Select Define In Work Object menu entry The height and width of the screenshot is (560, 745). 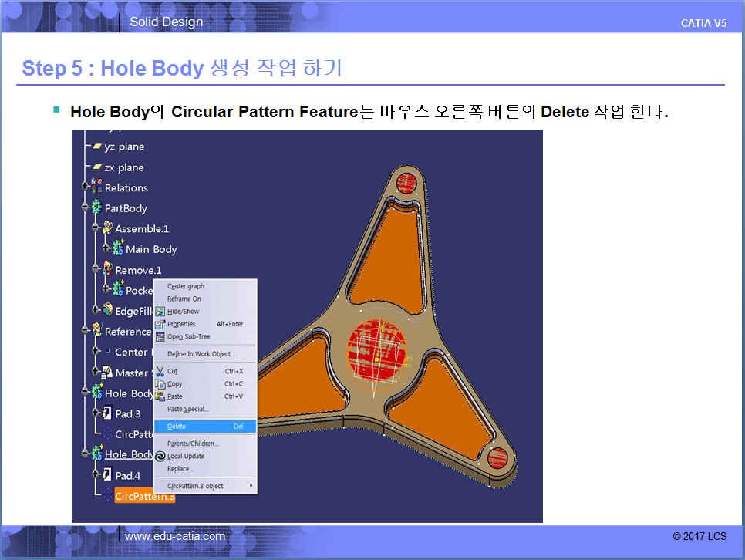198,353
